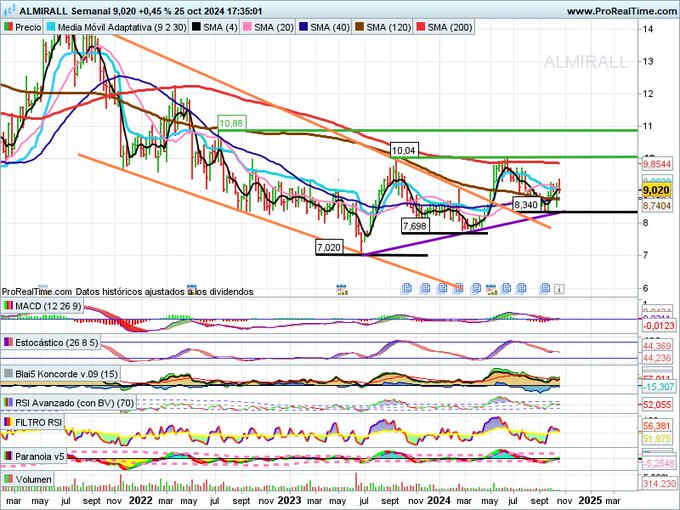Screen dimensions: 680x510
Task: Click the pink SMA (20) color swatch
Action: [247, 27]
